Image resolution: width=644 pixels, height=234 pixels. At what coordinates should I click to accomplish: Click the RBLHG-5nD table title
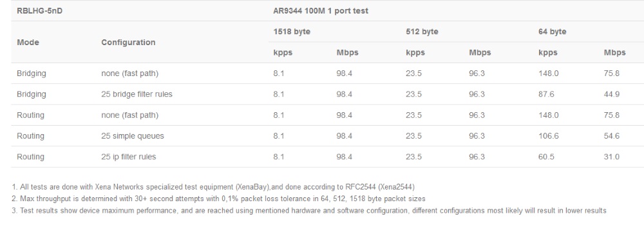tap(39, 11)
